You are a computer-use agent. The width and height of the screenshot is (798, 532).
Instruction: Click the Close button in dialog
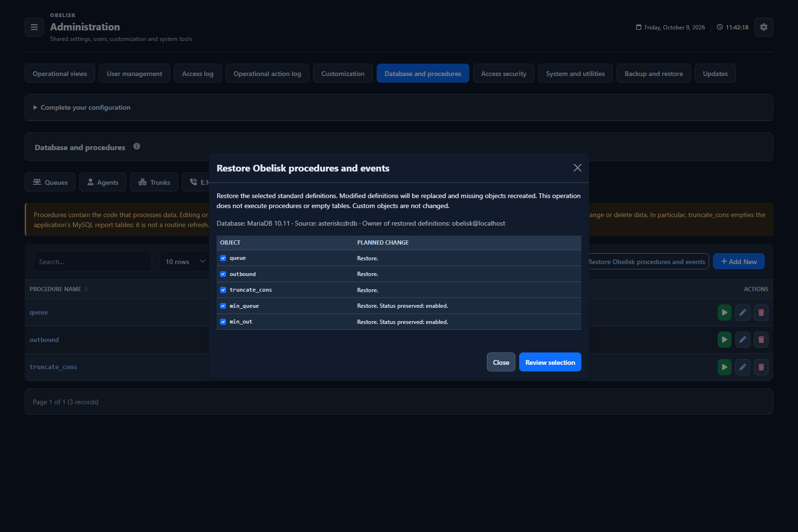[x=501, y=362]
